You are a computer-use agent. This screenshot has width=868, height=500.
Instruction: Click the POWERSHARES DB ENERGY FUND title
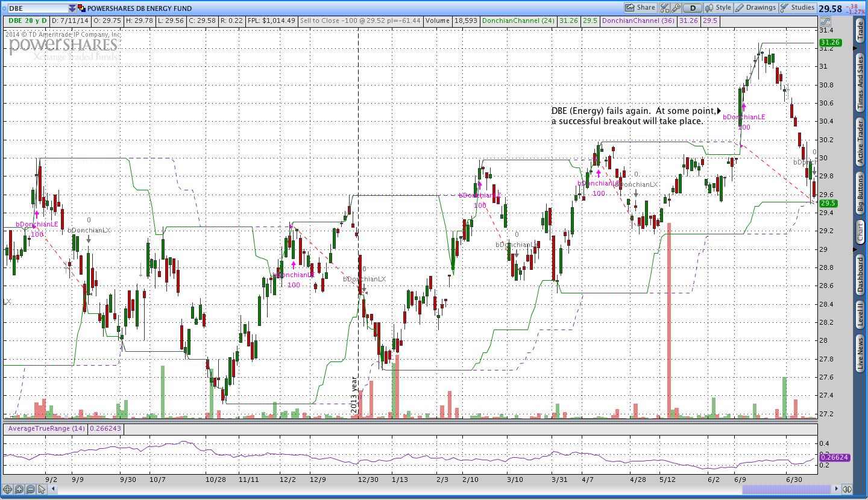(x=140, y=8)
